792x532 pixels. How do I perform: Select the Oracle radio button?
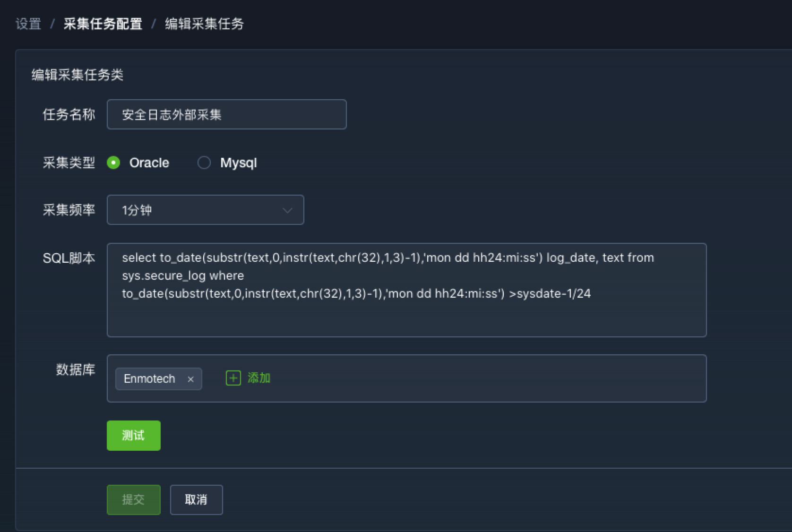tap(113, 163)
